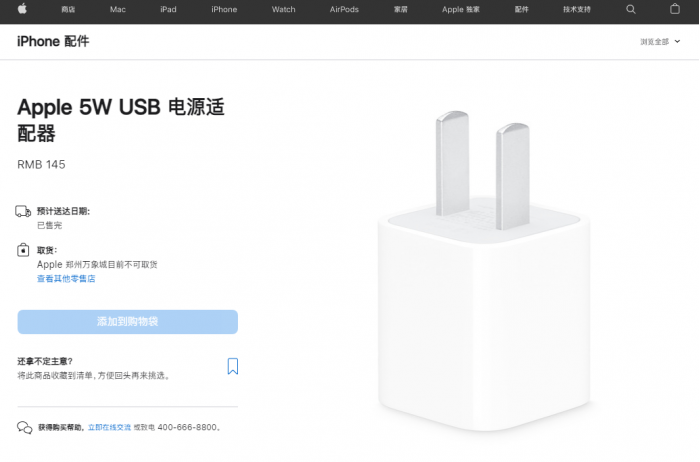Open the Mac menu item
Screen dimensions: 700x462
(118, 9)
